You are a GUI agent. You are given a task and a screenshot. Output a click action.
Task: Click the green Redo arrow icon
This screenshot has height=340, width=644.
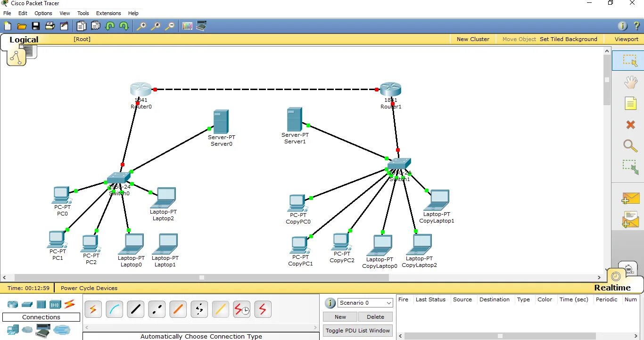(124, 26)
